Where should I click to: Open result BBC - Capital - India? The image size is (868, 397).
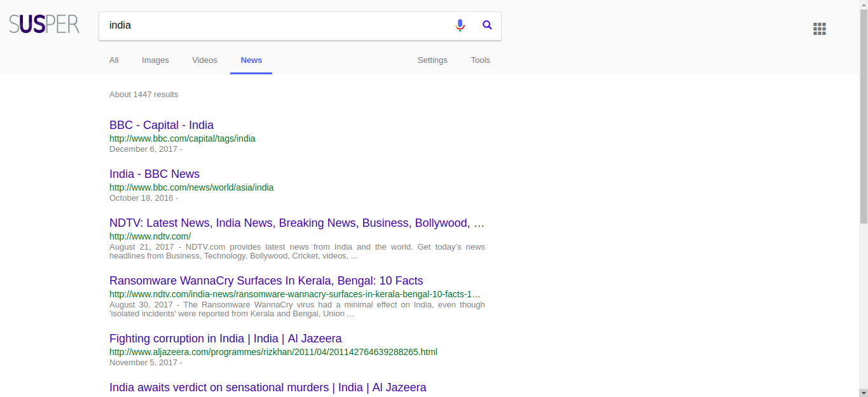coord(162,125)
